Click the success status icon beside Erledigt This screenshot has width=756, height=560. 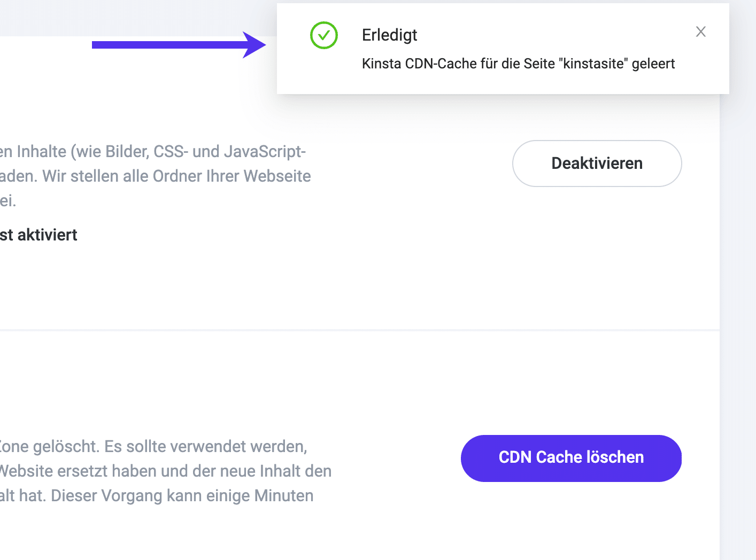323,35
